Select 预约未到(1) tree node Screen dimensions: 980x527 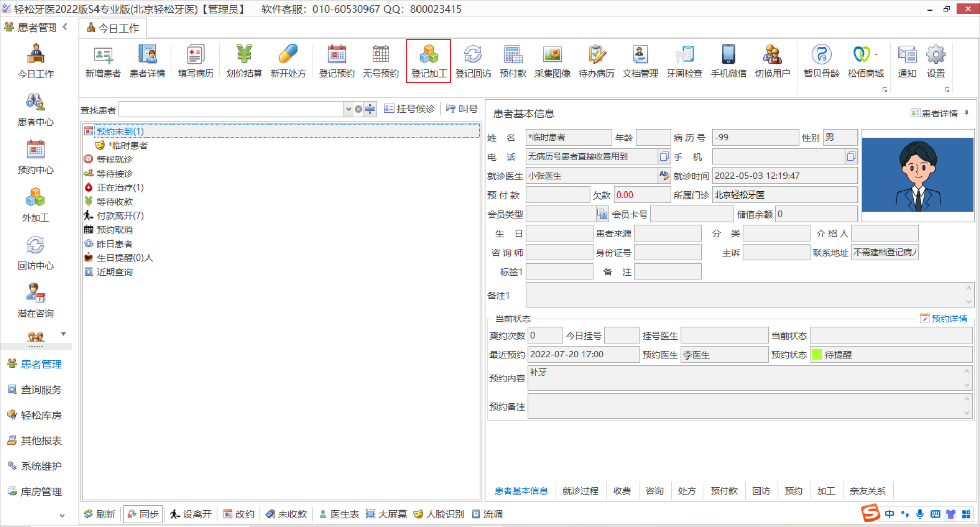click(x=120, y=131)
